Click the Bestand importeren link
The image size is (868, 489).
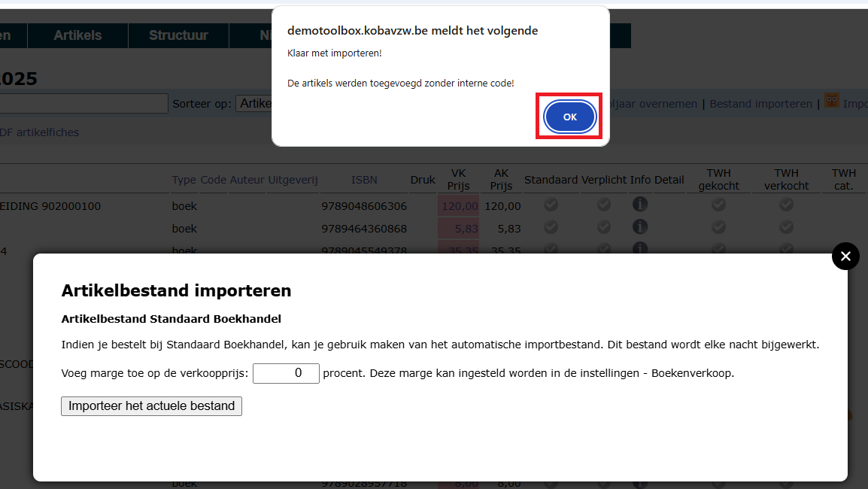pyautogui.click(x=760, y=104)
